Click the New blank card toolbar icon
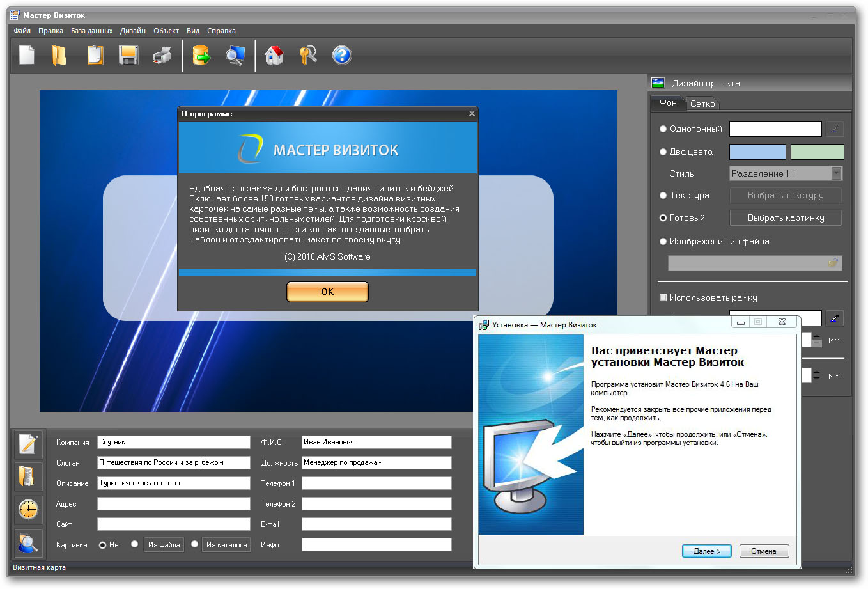868x589 pixels. pos(27,56)
